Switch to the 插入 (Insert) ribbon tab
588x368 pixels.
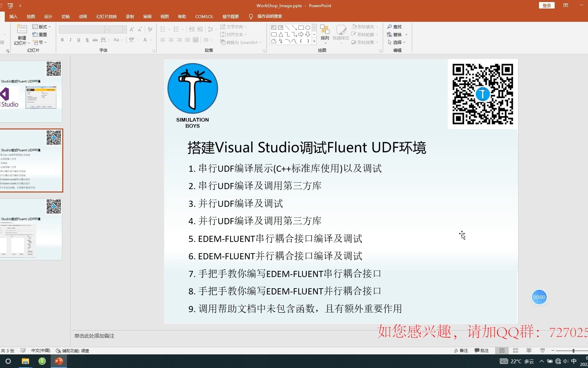pyautogui.click(x=13, y=16)
